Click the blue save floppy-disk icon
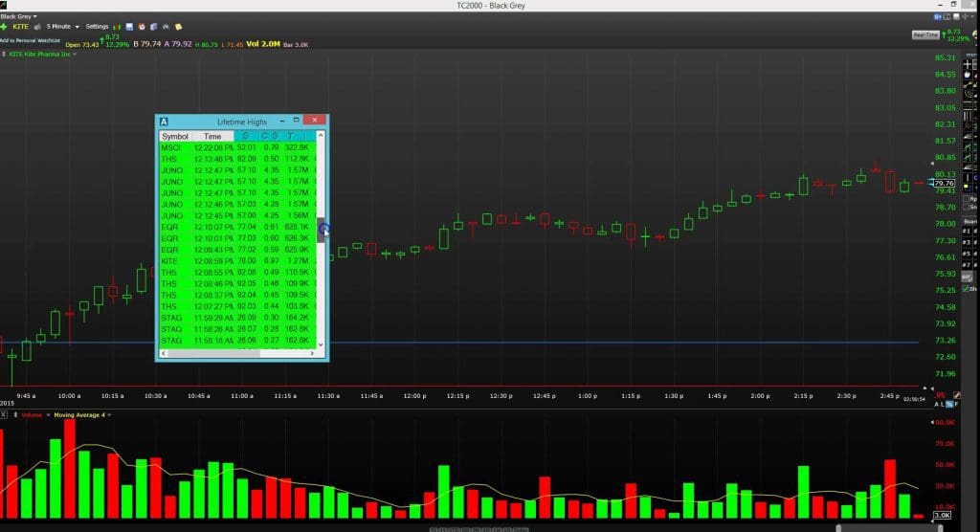This screenshot has height=532, width=980. 129,27
